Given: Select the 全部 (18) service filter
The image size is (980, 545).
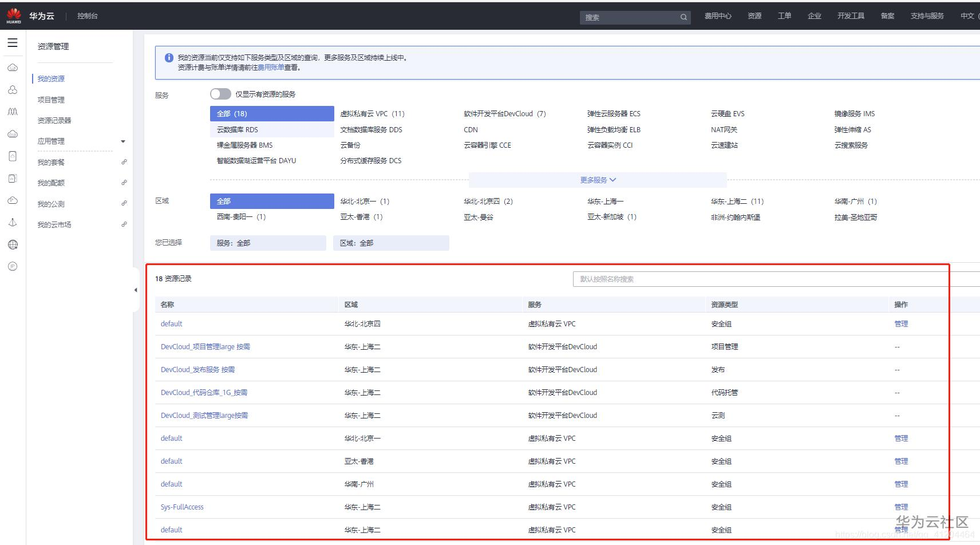Looking at the screenshot, I should 272,113.
